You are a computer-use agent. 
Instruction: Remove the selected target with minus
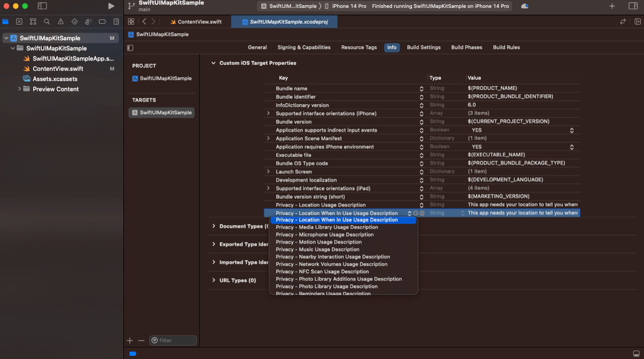[x=141, y=341]
